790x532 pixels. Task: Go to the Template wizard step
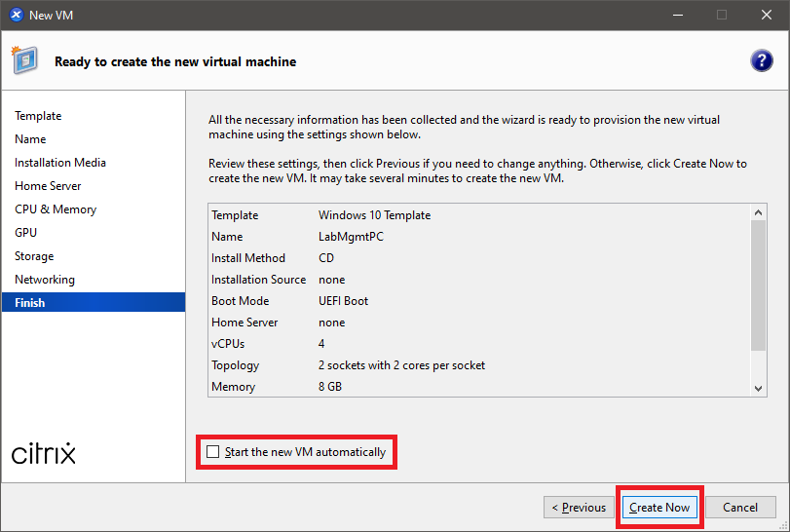click(x=38, y=116)
